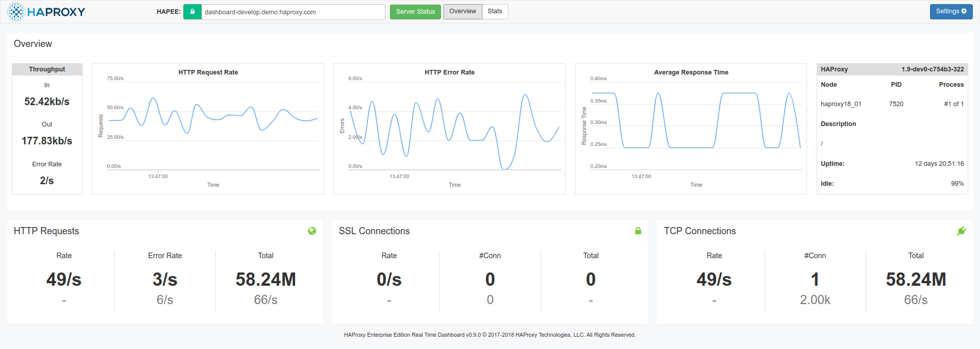Select the Throughput Out value 177.83kb/s
The image size is (980, 349).
pyautogui.click(x=47, y=141)
